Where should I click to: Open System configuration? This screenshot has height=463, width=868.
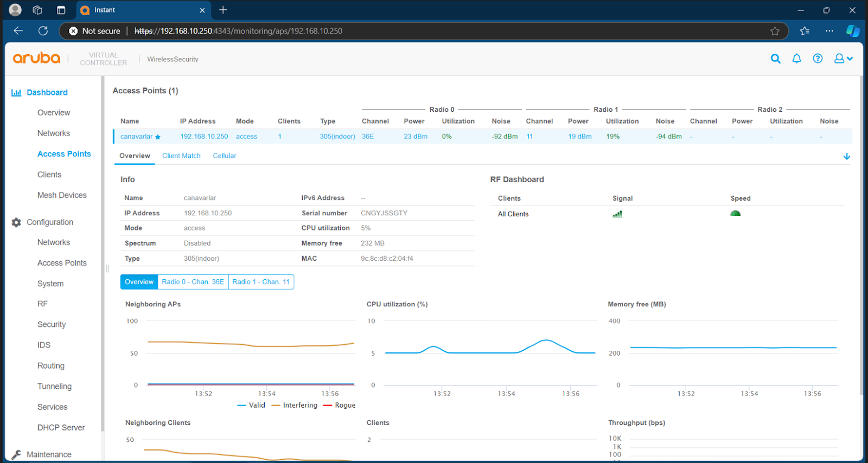(x=50, y=284)
